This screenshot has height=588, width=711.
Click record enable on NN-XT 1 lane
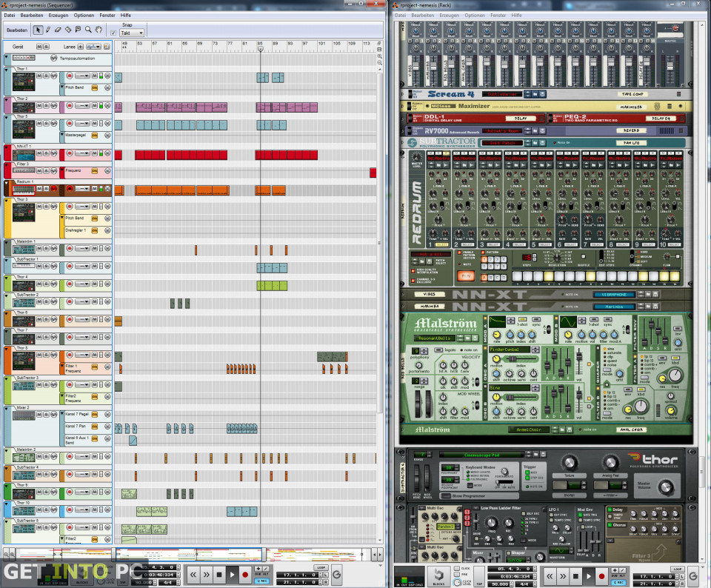click(70, 153)
